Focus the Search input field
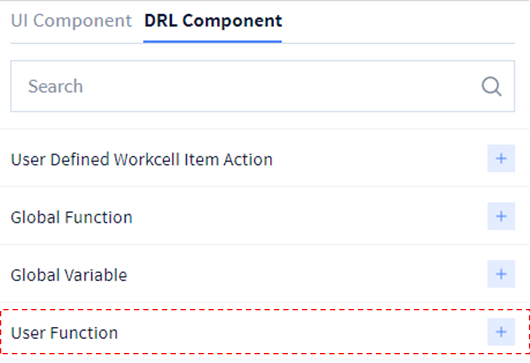The width and height of the screenshot is (530, 363). pyautogui.click(x=263, y=86)
